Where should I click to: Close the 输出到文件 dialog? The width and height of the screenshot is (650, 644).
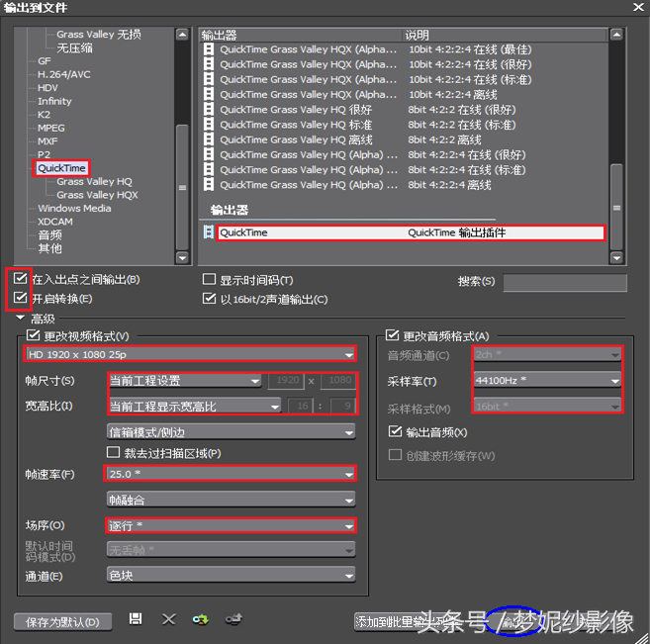[x=638, y=9]
